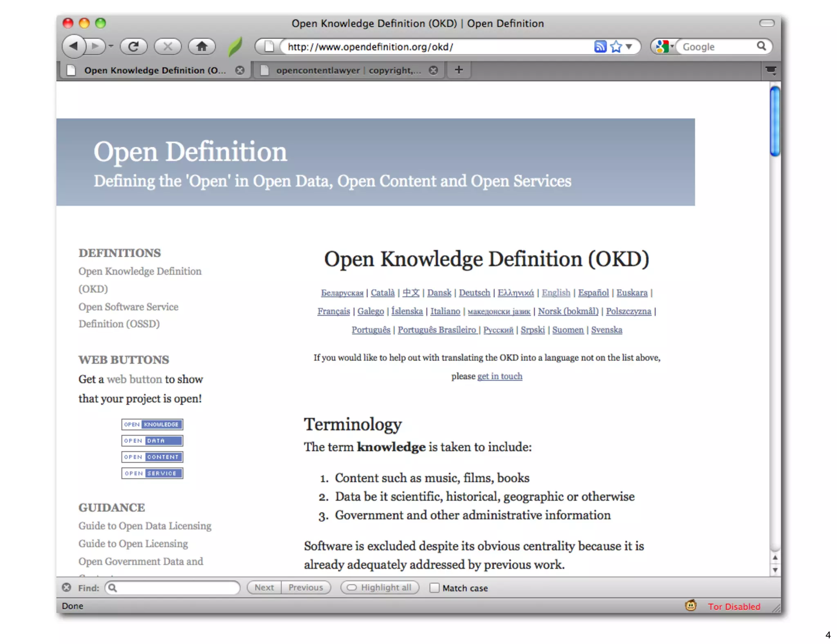Click the vertical scrollbar thumb
This screenshot has width=837, height=644.
pyautogui.click(x=774, y=121)
